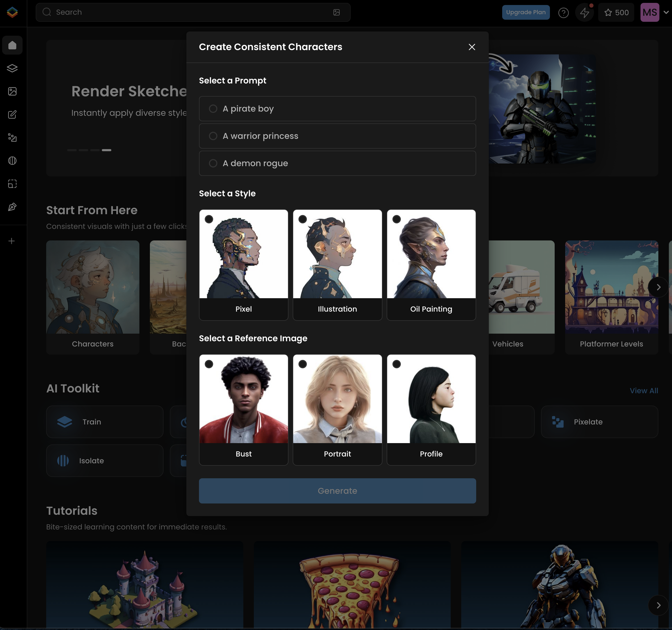
Task: Select the 'A pirate boy' prompt
Action: (x=337, y=109)
